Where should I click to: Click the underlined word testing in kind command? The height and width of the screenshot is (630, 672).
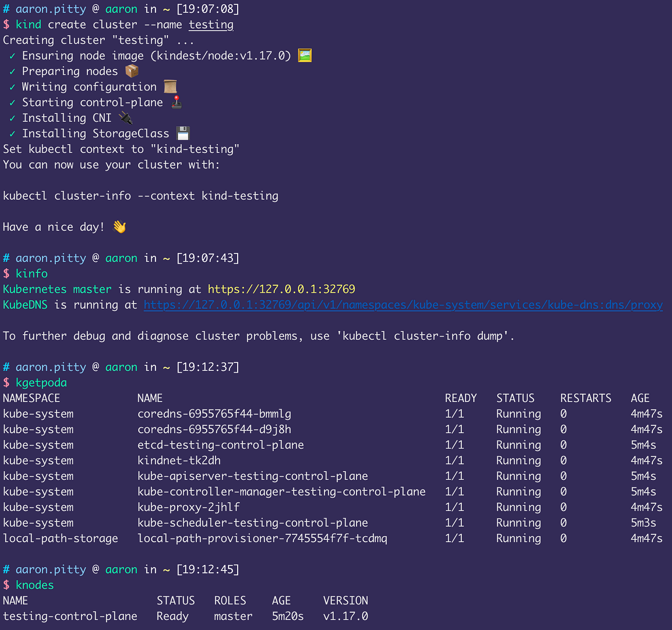[211, 24]
